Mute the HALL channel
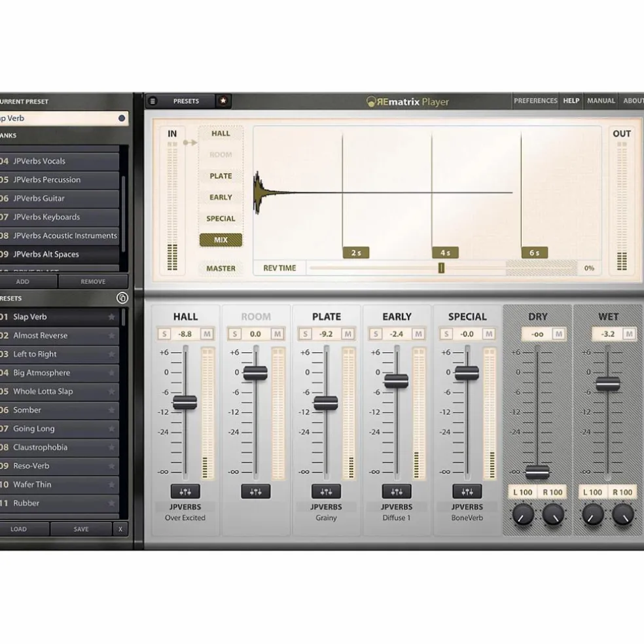Viewport: 644px width, 644px height. tap(207, 334)
